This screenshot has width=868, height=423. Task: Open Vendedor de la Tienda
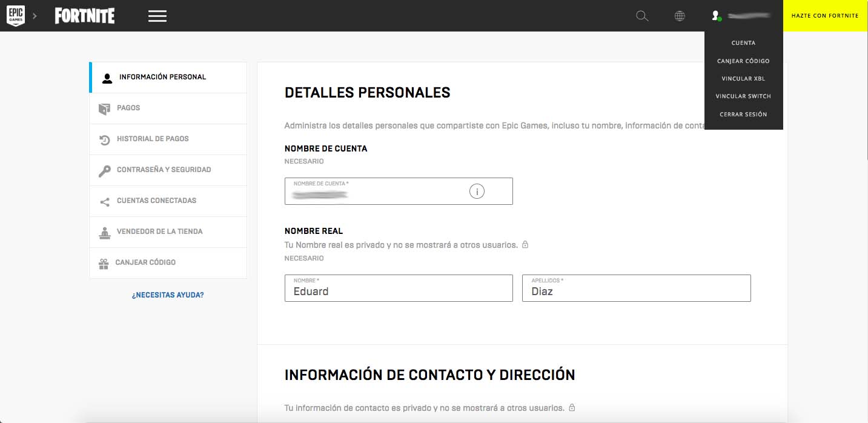168,232
